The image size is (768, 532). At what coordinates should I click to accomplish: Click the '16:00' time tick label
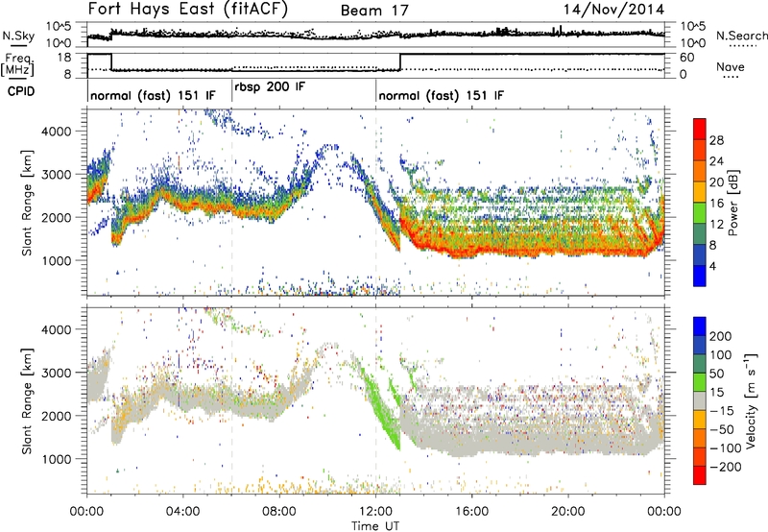(x=471, y=512)
